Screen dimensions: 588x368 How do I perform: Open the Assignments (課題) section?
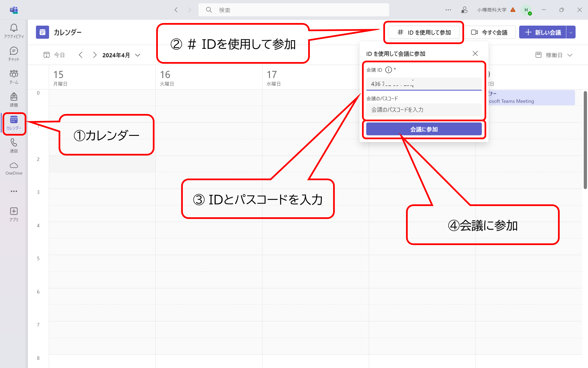[14, 100]
